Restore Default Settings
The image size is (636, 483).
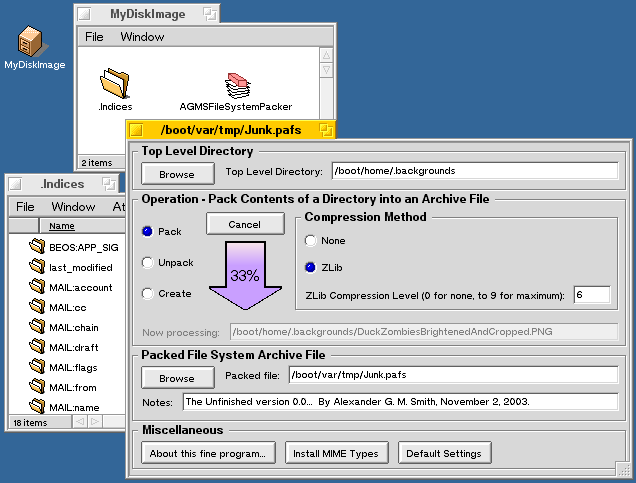444,453
